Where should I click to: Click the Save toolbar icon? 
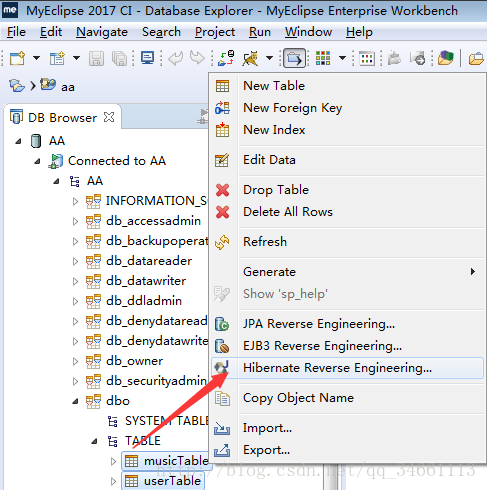96,58
